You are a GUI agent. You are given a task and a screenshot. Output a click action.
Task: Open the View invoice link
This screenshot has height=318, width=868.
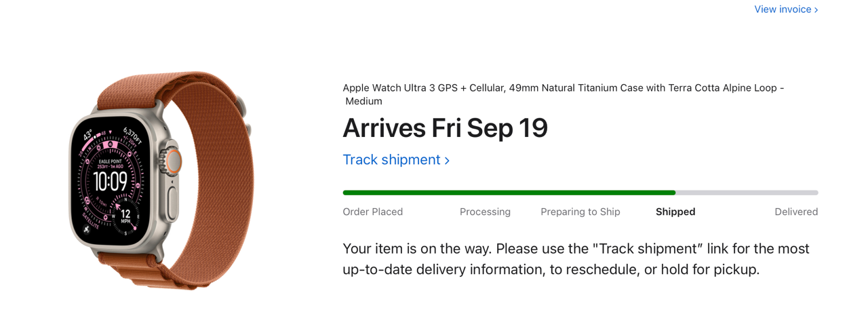[x=783, y=9]
